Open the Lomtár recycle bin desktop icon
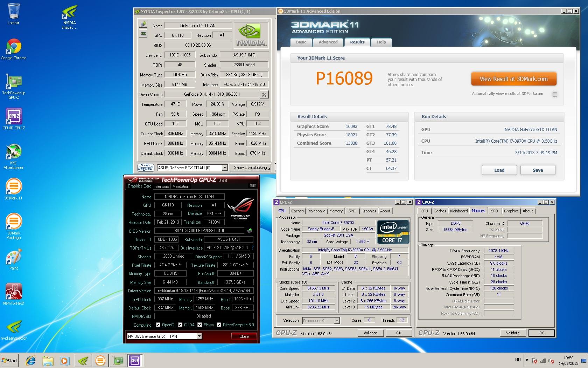 click(14, 14)
